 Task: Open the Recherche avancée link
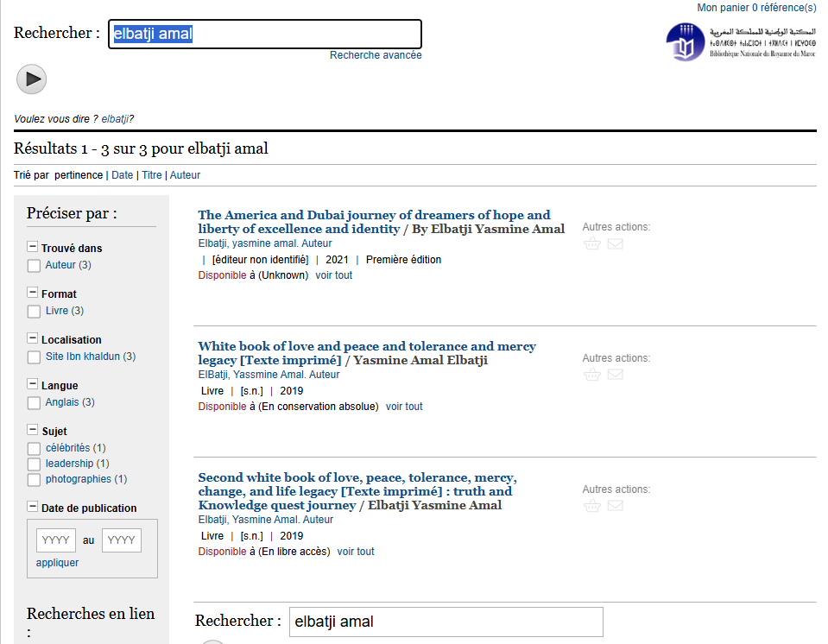tap(376, 55)
